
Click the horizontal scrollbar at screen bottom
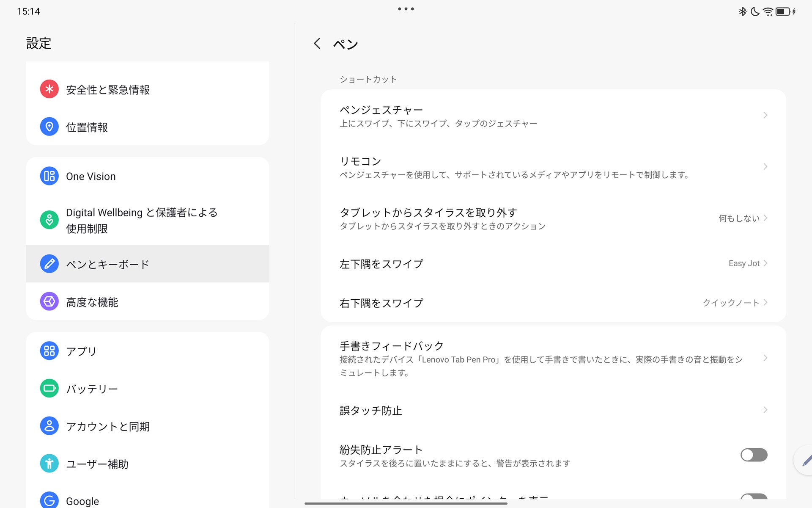[x=406, y=504]
